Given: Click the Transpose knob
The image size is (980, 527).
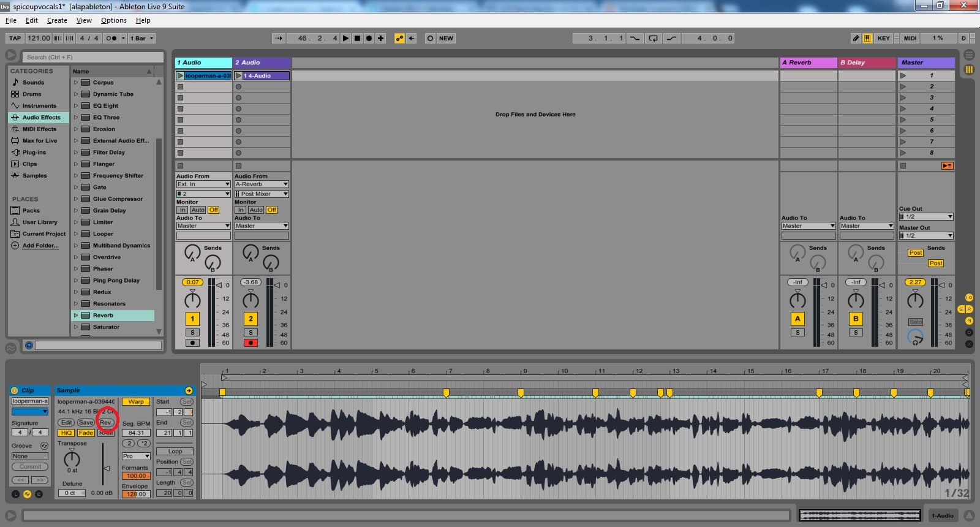Looking at the screenshot, I should tap(72, 458).
